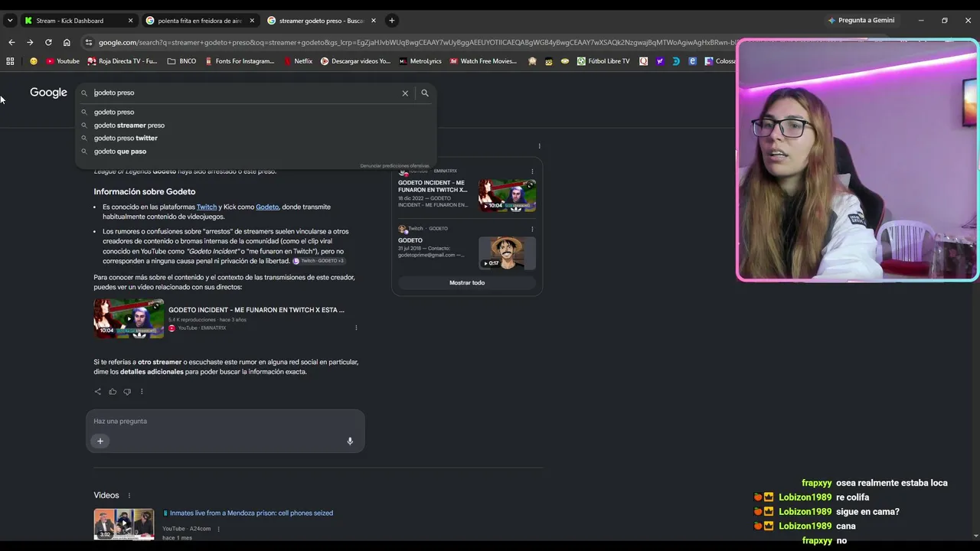Open the Google home logo
This screenshot has width=980, height=551.
pyautogui.click(x=48, y=93)
